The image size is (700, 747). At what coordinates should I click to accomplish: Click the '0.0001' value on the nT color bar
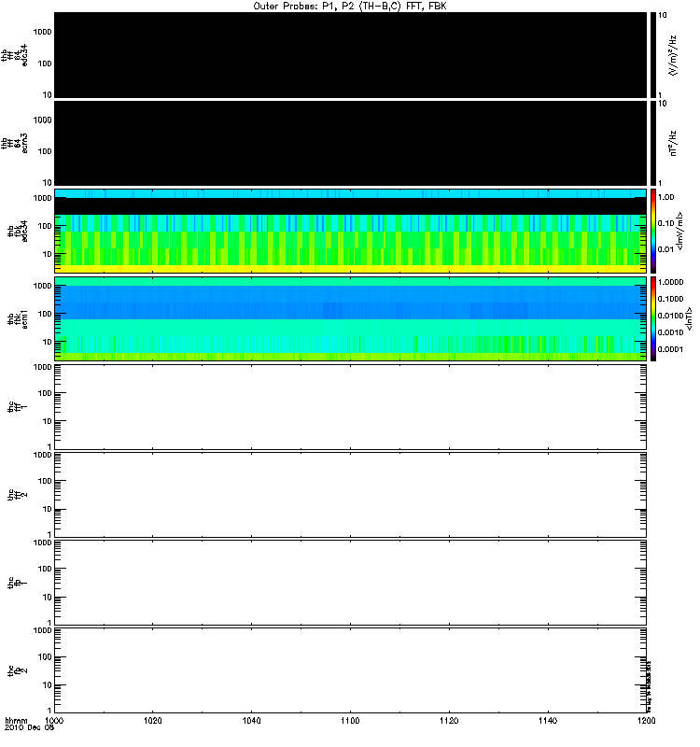[670, 349]
